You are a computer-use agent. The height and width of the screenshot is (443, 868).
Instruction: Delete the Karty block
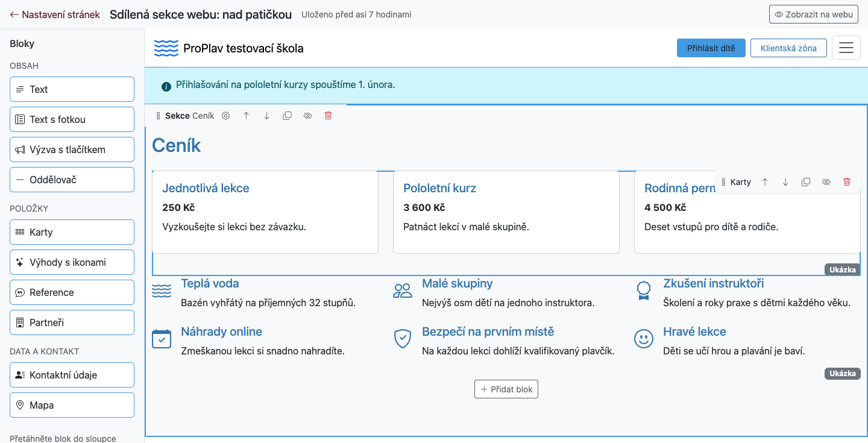coord(847,182)
